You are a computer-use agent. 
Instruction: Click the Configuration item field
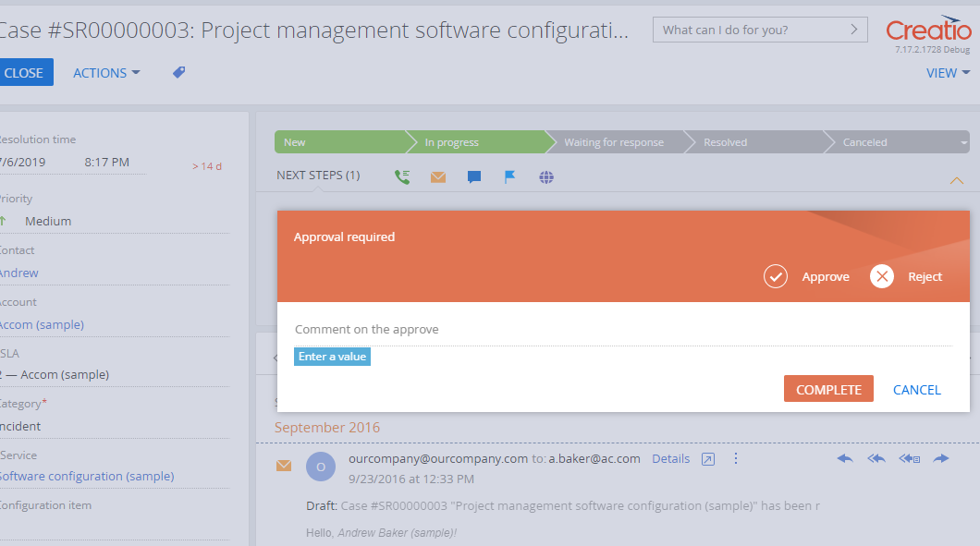[115, 528]
